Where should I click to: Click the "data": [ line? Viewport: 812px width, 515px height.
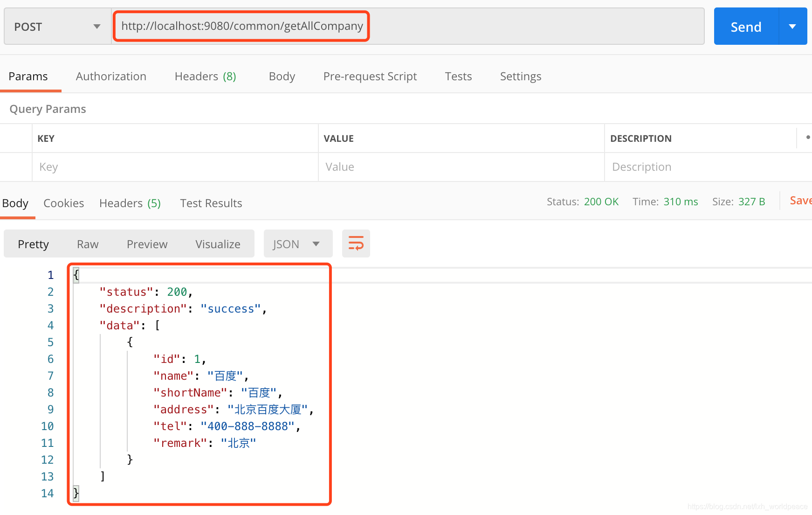point(130,326)
